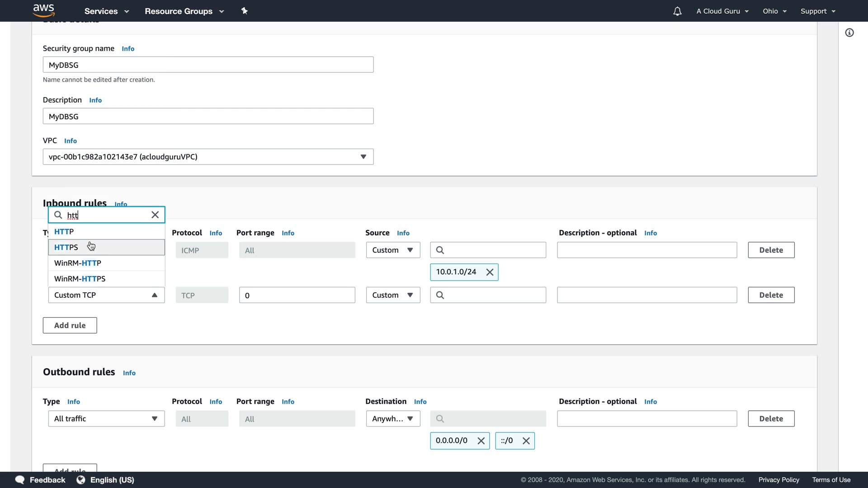The image size is (868, 488).
Task: Click the pin shortcut icon in navbar
Action: [x=245, y=11]
